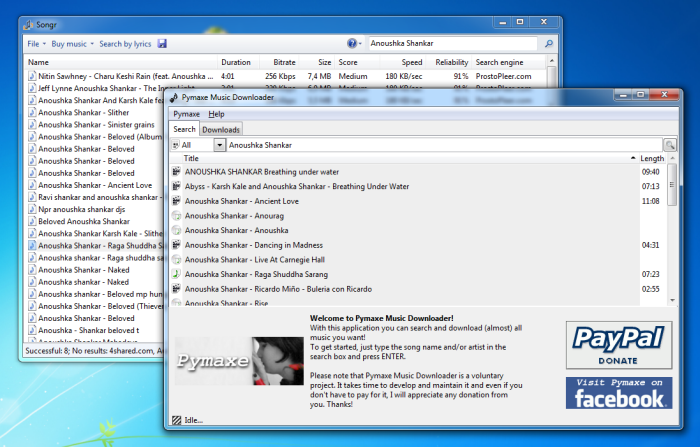Switch to the Downloads tab
This screenshot has width=700, height=447.
[x=221, y=129]
